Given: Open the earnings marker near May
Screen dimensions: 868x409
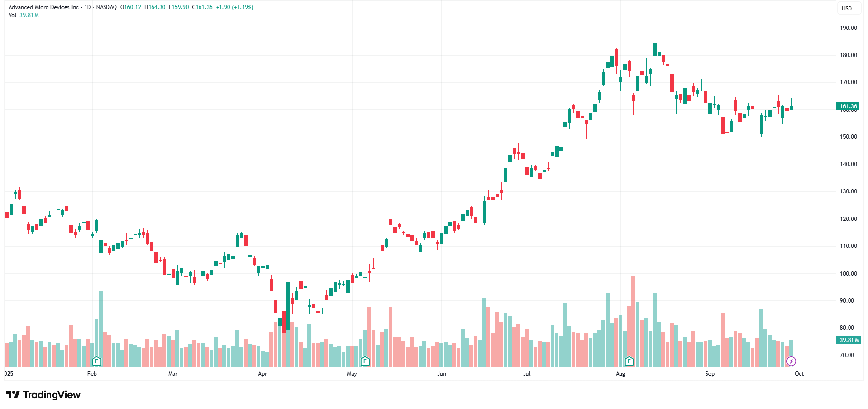Looking at the screenshot, I should coord(365,361).
